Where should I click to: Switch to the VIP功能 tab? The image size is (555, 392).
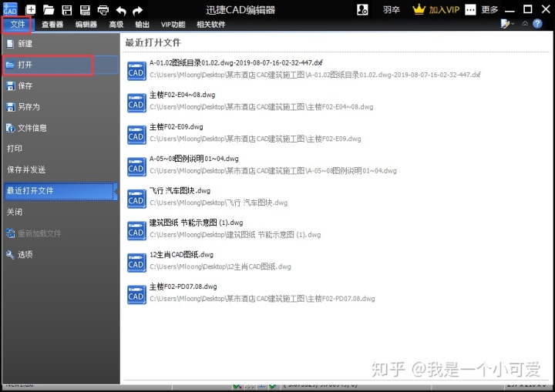coord(173,25)
